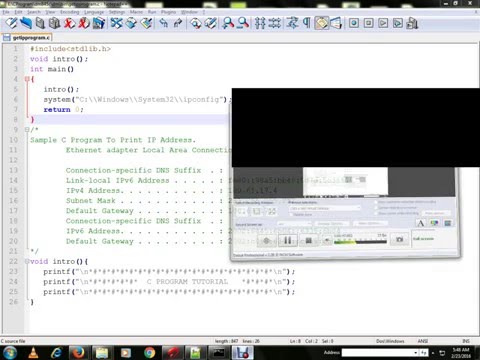Click the Copy toolbar icon
Image resolution: width=480 pixels, height=360 pixels.
131,23
